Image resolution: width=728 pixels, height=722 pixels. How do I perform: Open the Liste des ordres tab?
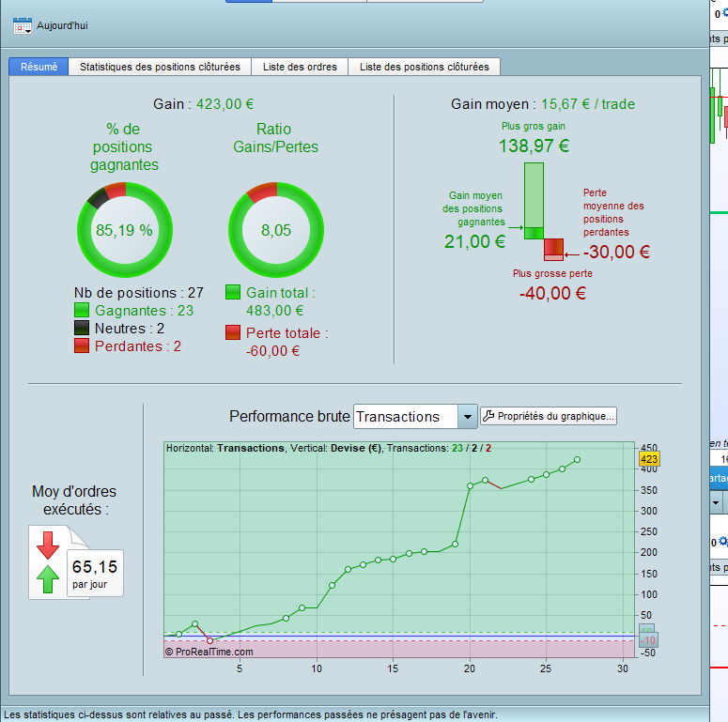click(300, 67)
